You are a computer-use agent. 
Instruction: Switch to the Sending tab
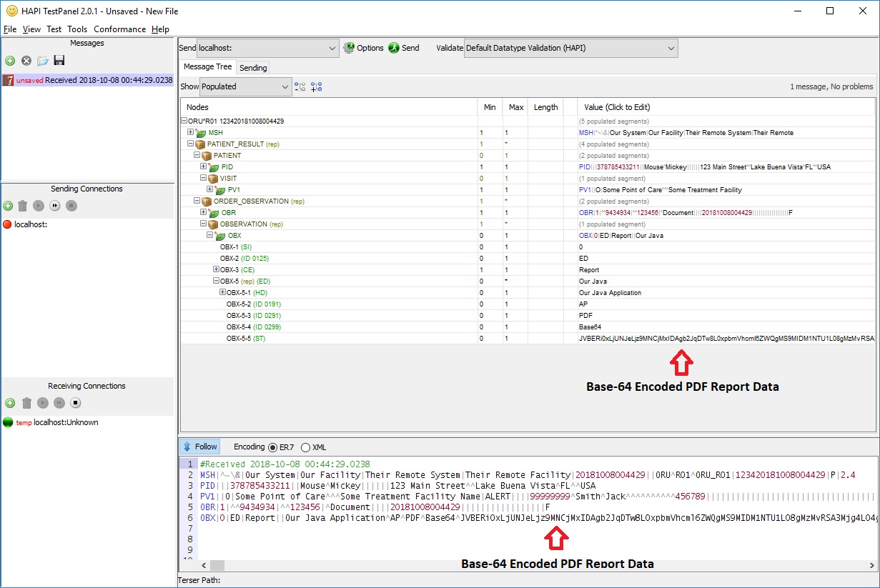coord(253,67)
